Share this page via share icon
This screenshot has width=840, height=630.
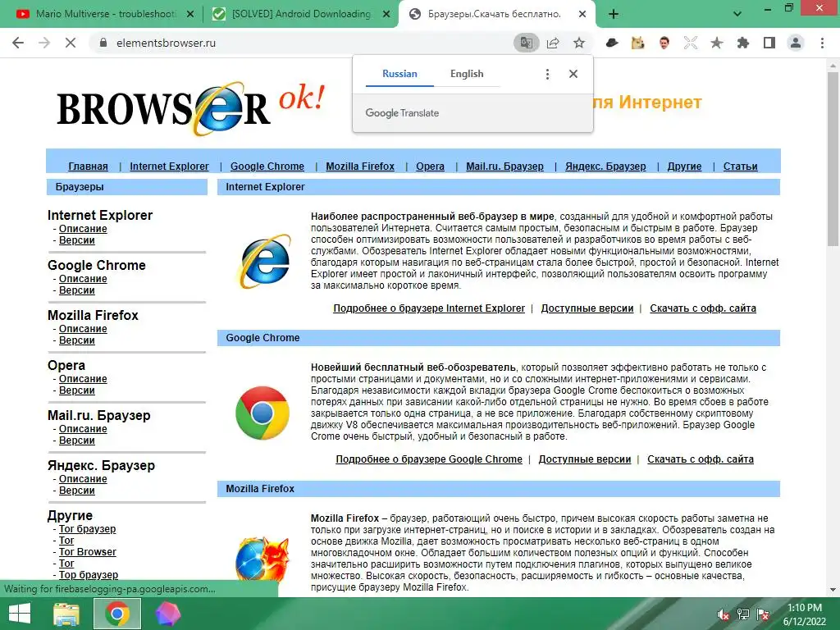click(553, 43)
